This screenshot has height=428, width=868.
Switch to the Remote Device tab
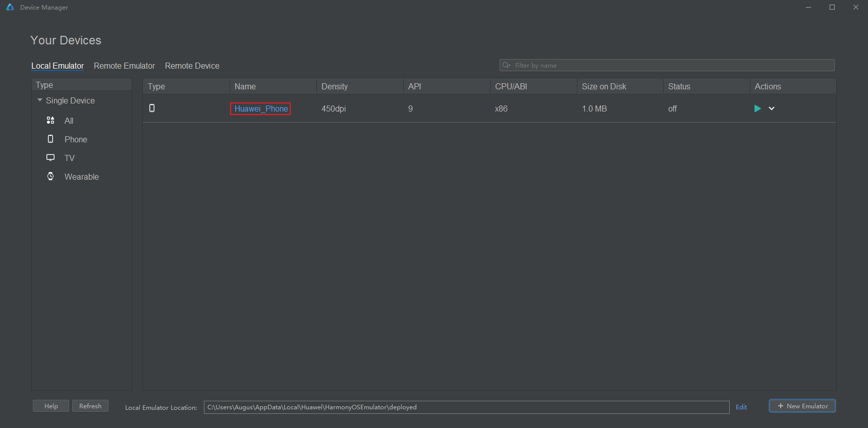(192, 66)
